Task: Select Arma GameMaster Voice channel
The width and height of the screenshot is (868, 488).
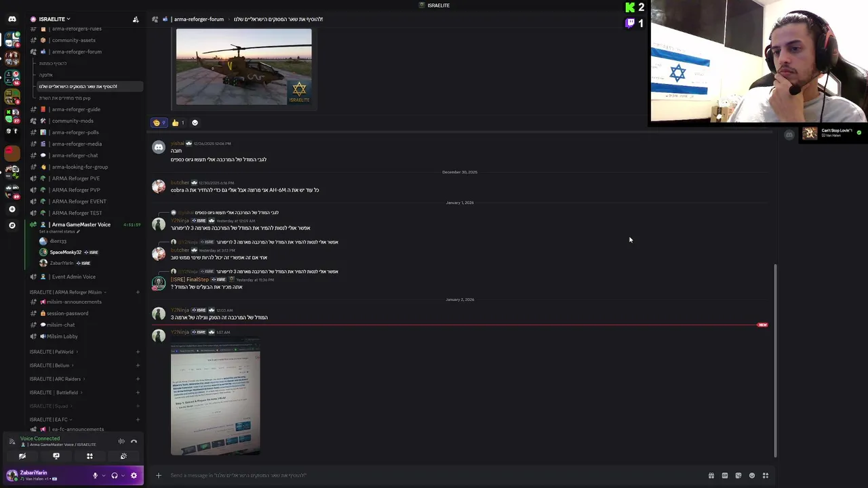Action: tap(81, 224)
